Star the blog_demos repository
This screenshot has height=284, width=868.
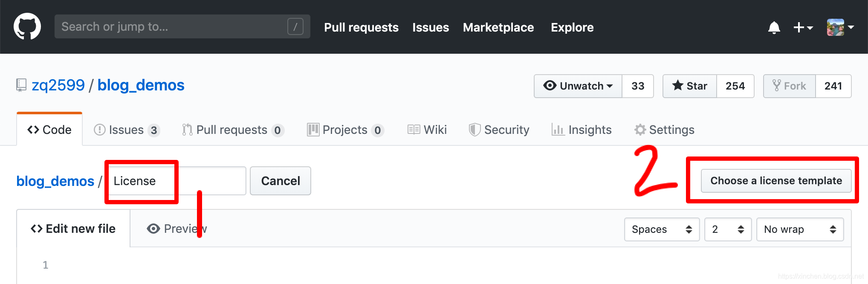coord(690,86)
